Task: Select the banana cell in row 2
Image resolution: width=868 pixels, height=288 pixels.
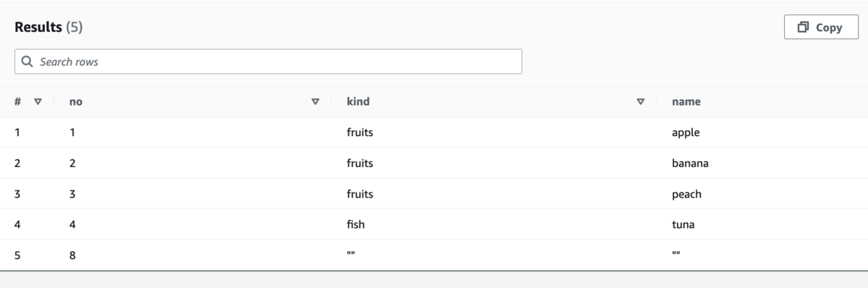Action: click(x=690, y=164)
